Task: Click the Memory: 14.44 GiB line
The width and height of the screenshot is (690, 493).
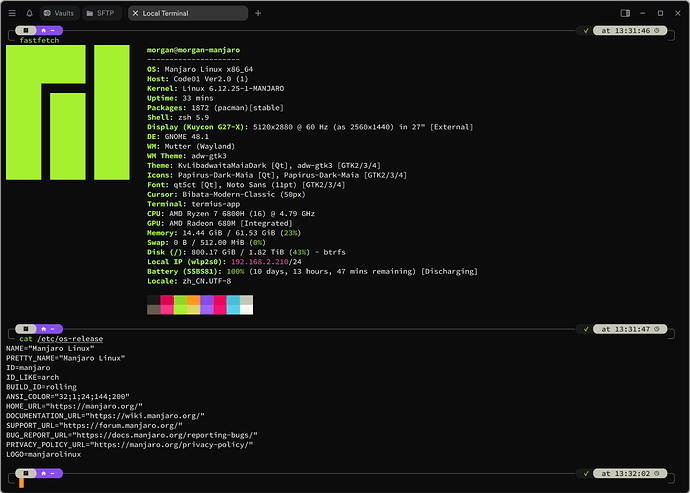Action: click(x=224, y=233)
